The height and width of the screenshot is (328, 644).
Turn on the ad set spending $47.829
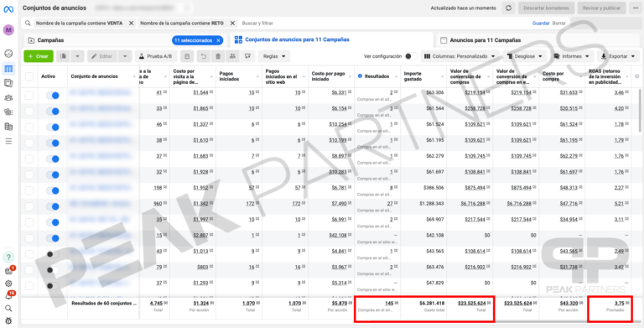53,286
